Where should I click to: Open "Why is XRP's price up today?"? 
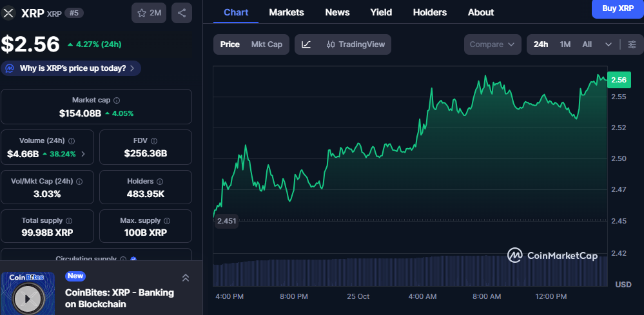click(72, 68)
